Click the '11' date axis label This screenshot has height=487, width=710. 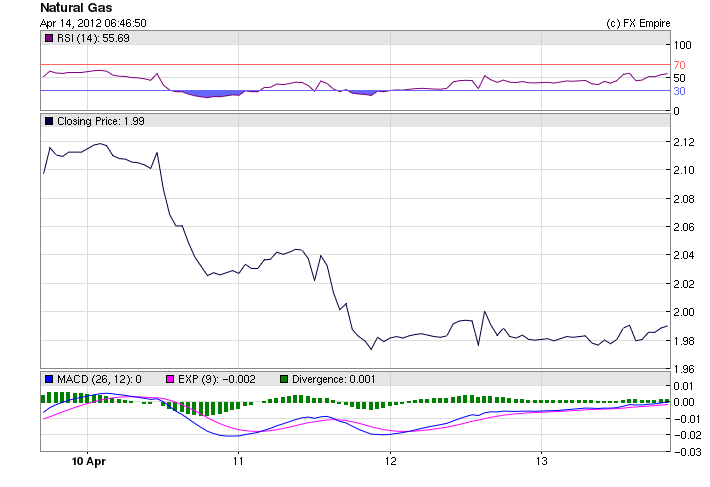239,461
